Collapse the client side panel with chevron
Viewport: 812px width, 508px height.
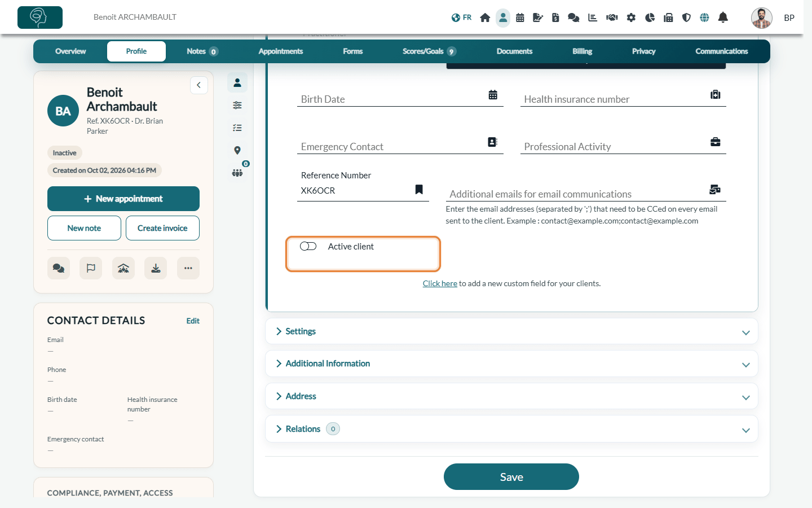point(199,85)
